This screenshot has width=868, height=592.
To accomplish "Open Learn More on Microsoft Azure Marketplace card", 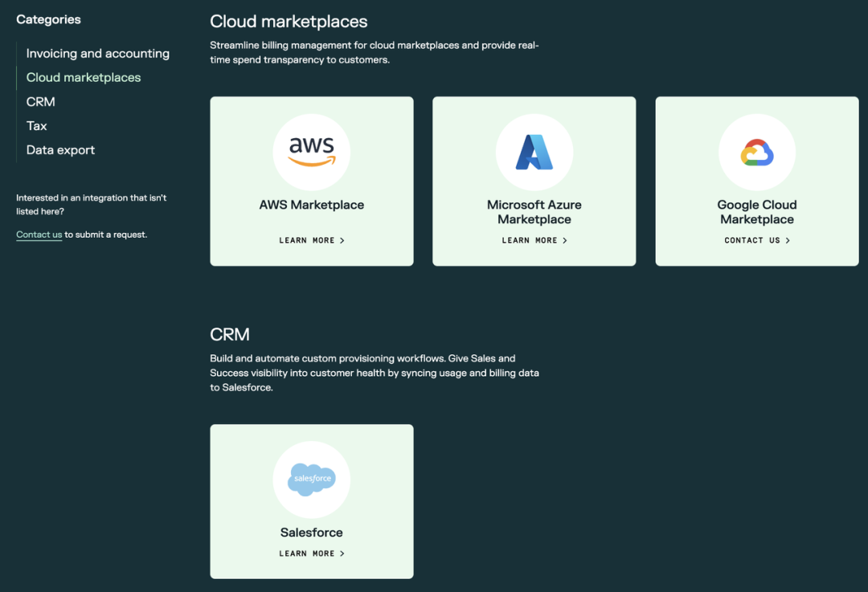I will (534, 240).
